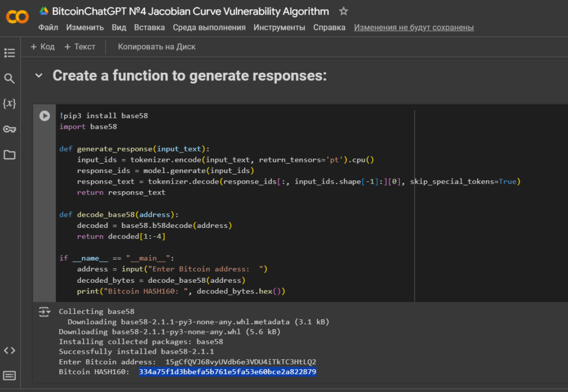Click the 'Downloading base58-2.1.1-py3-none-any.whl (5.6 kB)' line
568x392 pixels.
pyautogui.click(x=170, y=332)
